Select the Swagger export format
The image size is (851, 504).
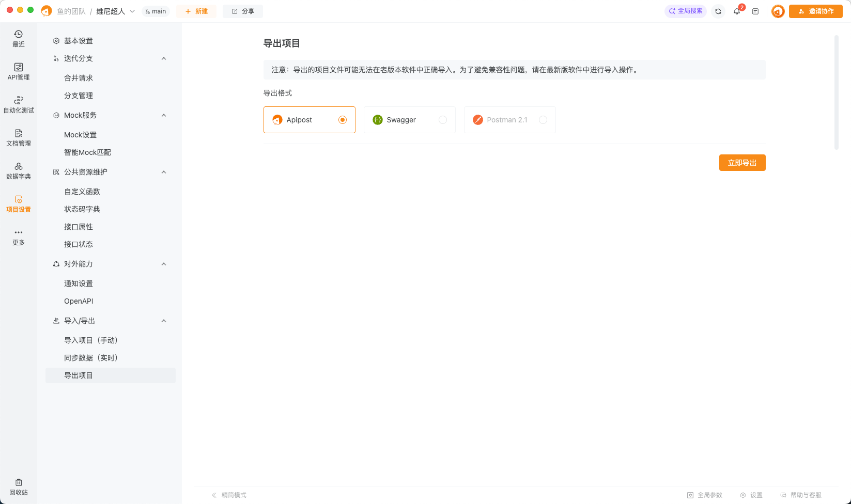[409, 120]
